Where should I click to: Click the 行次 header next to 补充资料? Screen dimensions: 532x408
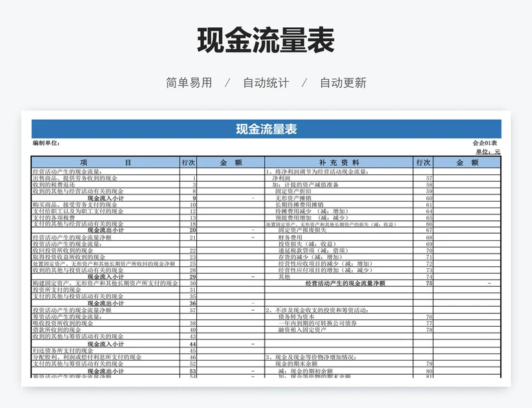tap(423, 162)
